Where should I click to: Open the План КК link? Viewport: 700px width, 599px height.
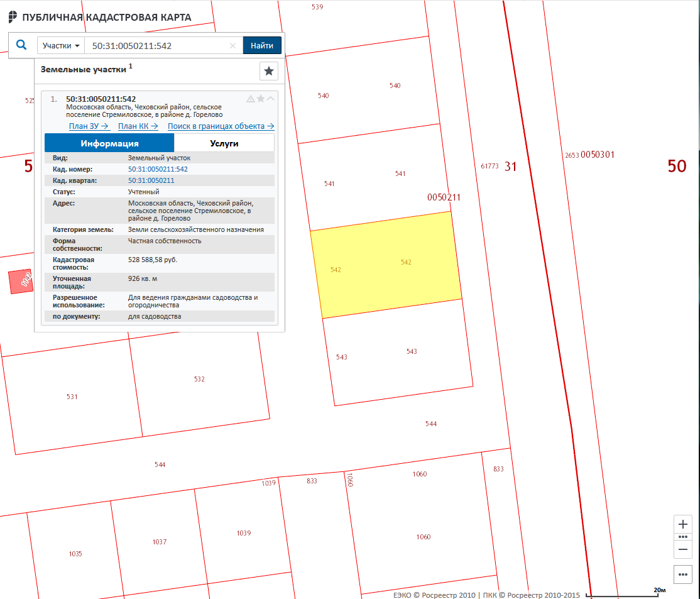[x=138, y=126]
